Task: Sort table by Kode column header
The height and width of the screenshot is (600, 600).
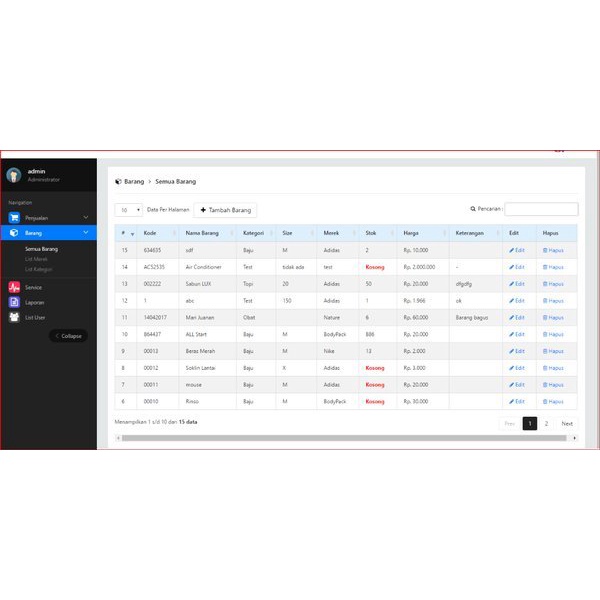Action: [158, 233]
